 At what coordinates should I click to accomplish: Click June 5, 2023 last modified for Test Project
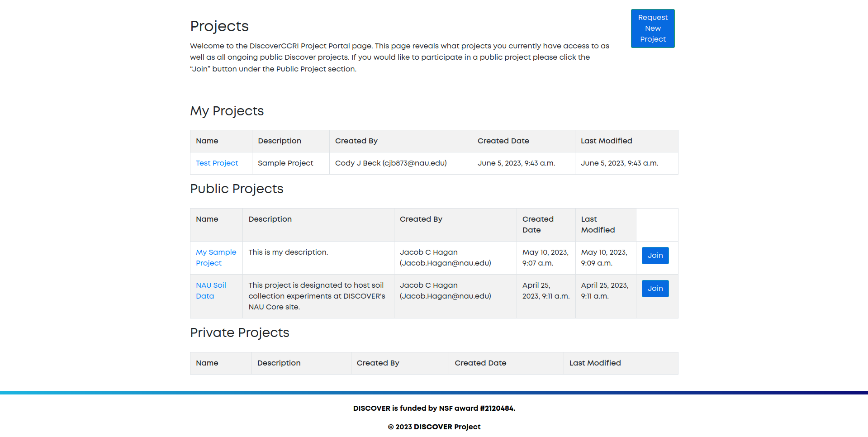tap(626, 163)
